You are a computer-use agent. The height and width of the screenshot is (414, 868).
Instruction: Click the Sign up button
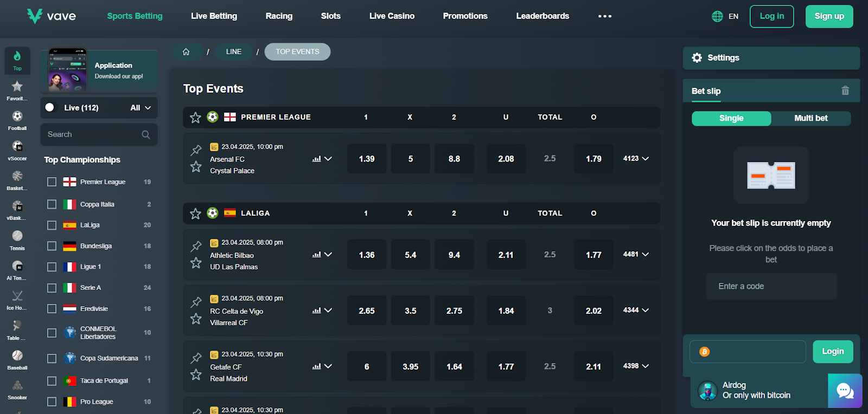click(829, 16)
